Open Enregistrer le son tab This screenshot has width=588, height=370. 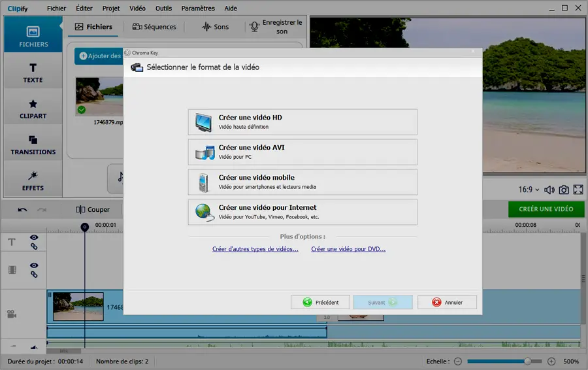tap(276, 27)
